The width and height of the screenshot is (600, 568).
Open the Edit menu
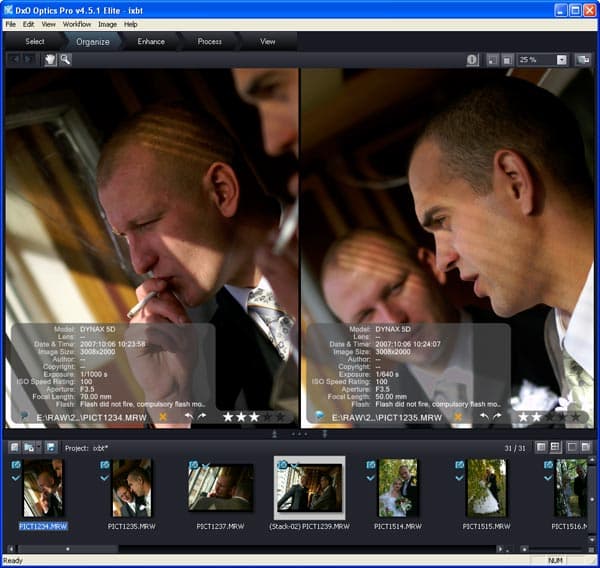point(28,24)
